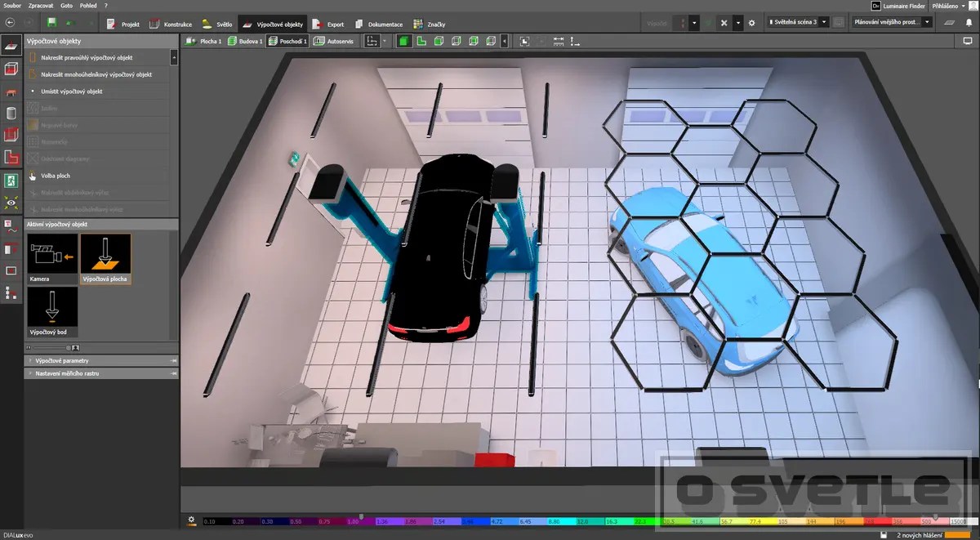Open dropdown arrow beside cancel X button
The width and height of the screenshot is (980, 540).
tap(738, 23)
